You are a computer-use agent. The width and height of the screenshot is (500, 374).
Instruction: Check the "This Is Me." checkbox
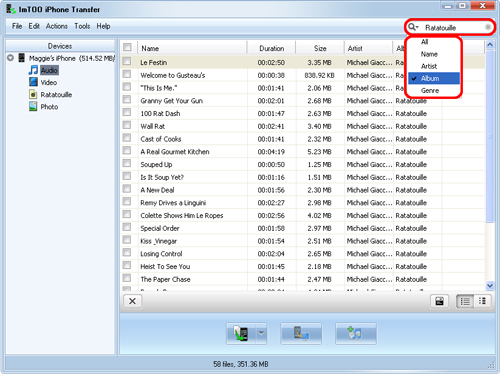tap(127, 87)
